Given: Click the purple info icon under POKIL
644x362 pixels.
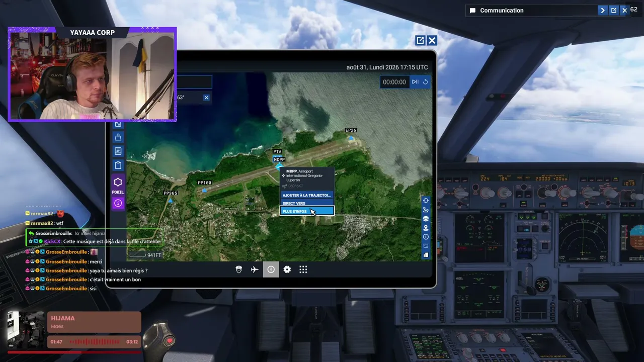Looking at the screenshot, I should tap(118, 203).
